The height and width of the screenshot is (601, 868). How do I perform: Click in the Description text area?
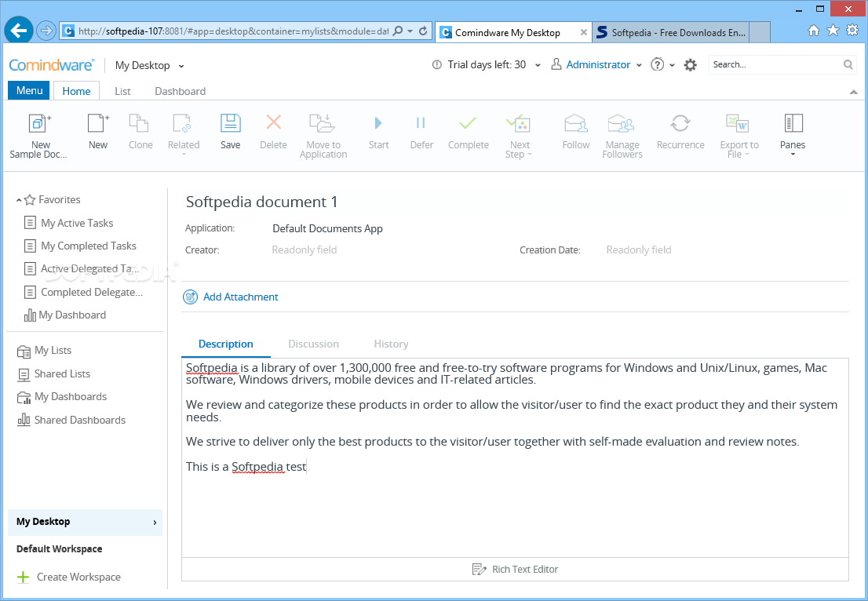click(515, 457)
